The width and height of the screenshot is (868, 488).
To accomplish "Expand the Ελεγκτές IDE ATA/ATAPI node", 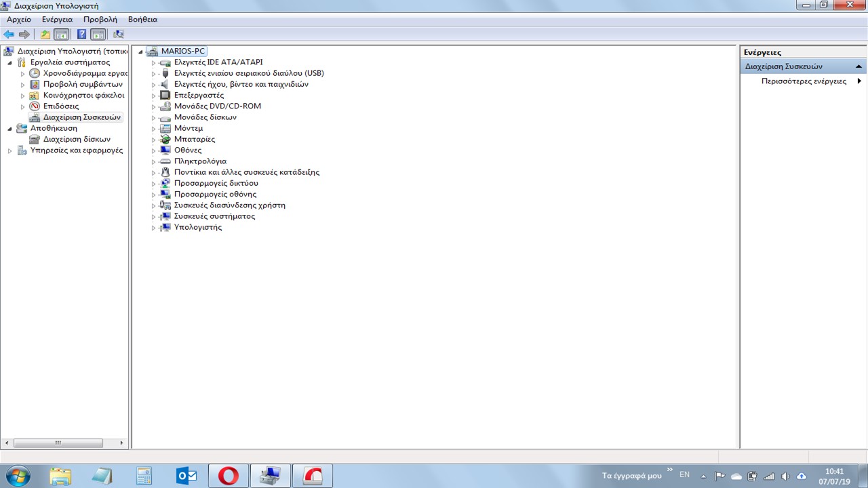I will pyautogui.click(x=153, y=62).
